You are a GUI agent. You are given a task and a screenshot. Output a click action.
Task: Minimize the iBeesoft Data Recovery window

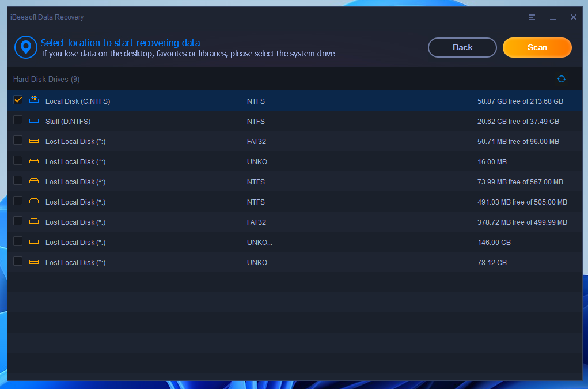[x=553, y=17]
